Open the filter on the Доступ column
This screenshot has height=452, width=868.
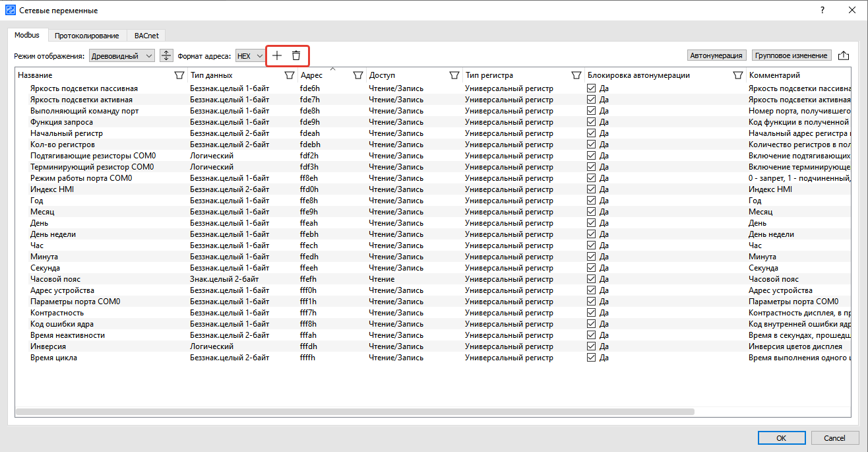coord(454,75)
